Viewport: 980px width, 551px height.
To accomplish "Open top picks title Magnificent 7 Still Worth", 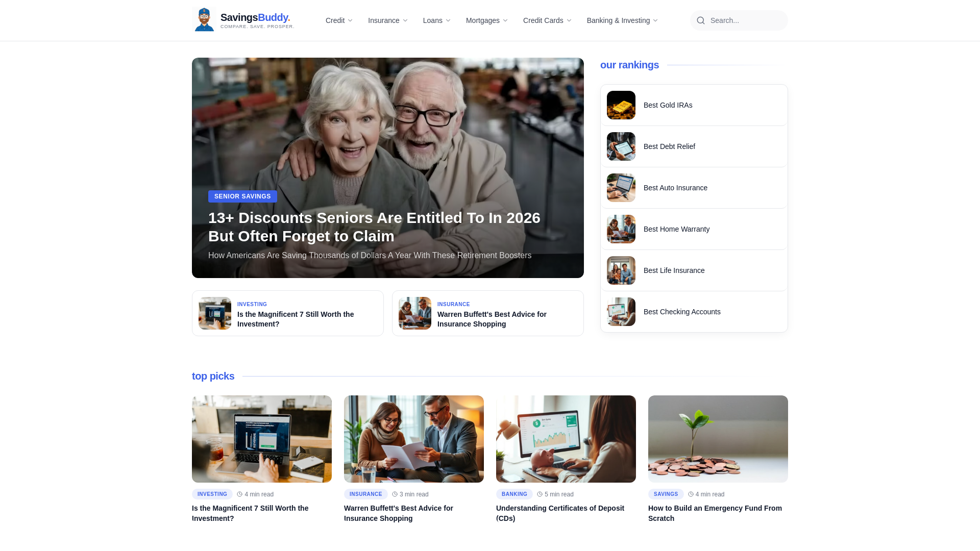I will pos(250,513).
